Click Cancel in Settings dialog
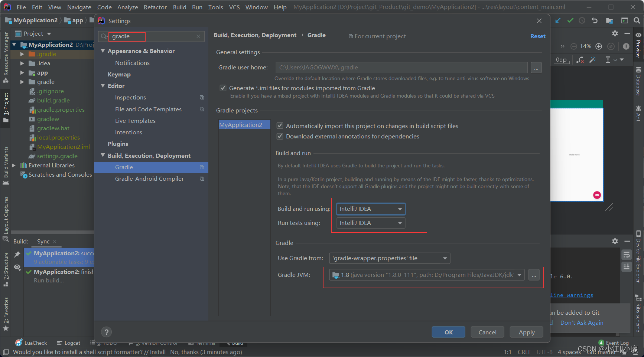Screen dimensions: 644x357 point(487,332)
